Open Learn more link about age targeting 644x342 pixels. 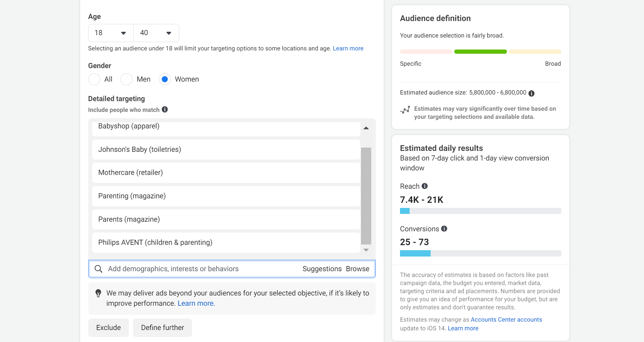point(348,49)
